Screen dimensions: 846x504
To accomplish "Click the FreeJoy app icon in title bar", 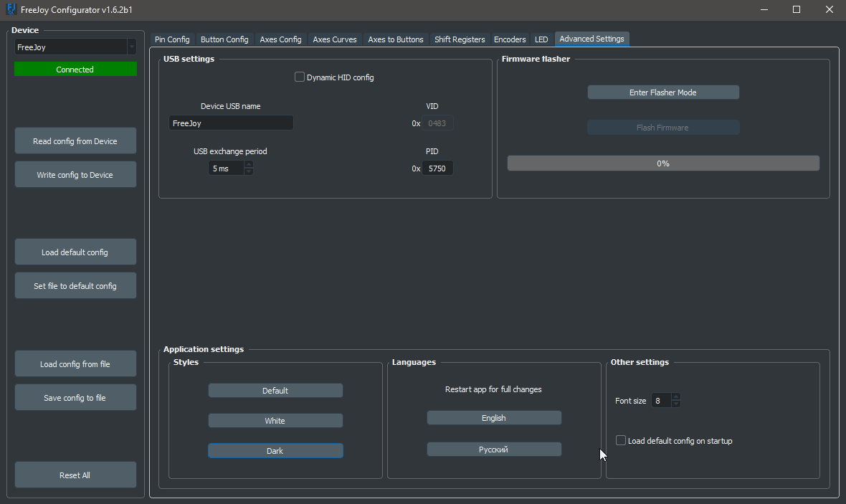I will point(11,9).
